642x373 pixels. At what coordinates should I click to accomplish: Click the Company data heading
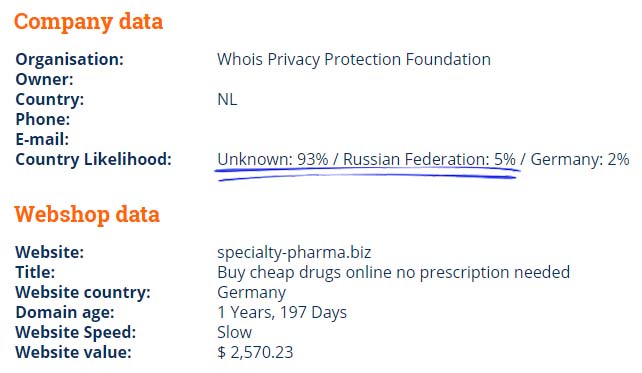(88, 22)
